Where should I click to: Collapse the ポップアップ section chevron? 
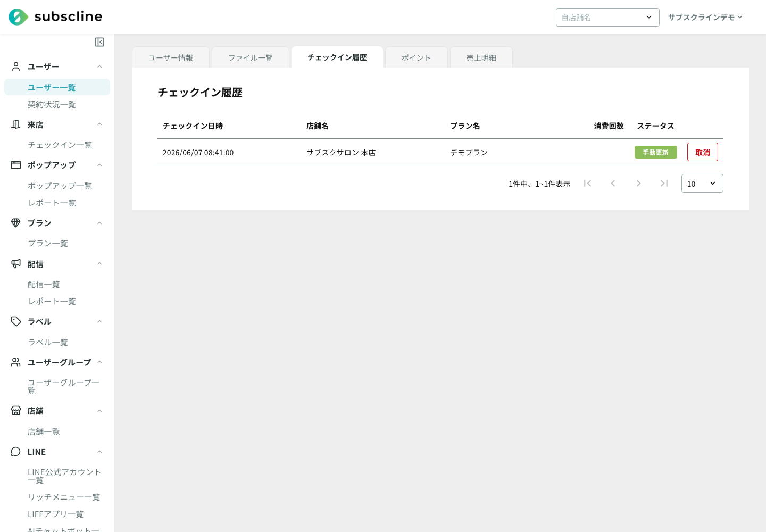(99, 165)
